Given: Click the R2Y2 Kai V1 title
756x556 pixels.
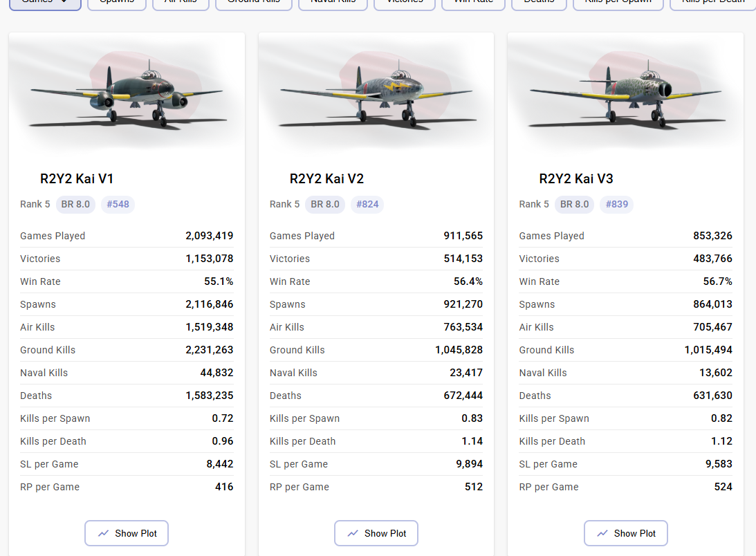Looking at the screenshot, I should click(x=77, y=178).
